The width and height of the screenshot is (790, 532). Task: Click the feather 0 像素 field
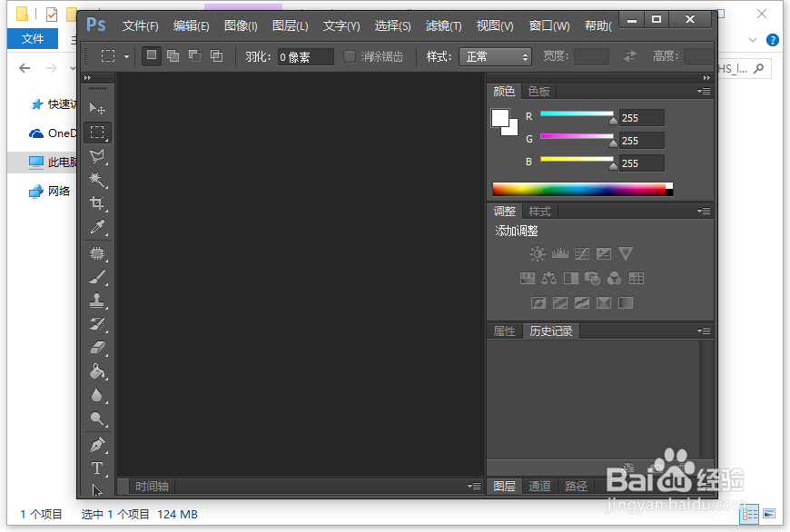(305, 57)
